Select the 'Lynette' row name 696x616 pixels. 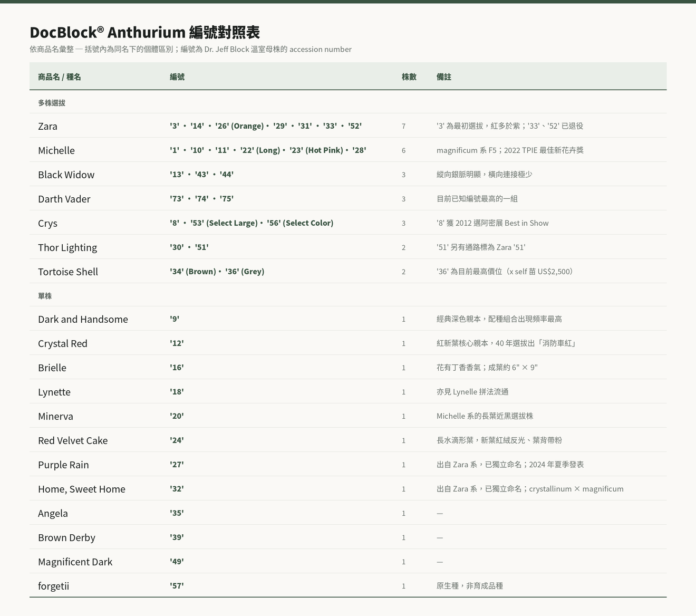point(54,392)
